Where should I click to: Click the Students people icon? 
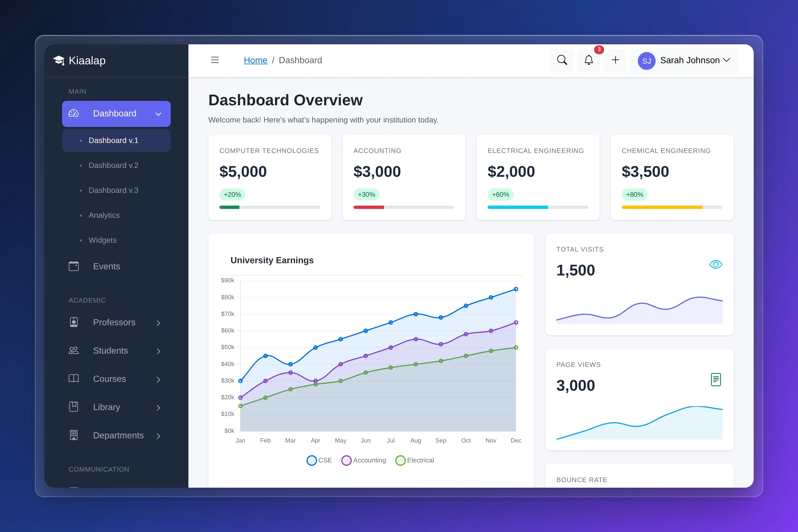pyautogui.click(x=74, y=350)
